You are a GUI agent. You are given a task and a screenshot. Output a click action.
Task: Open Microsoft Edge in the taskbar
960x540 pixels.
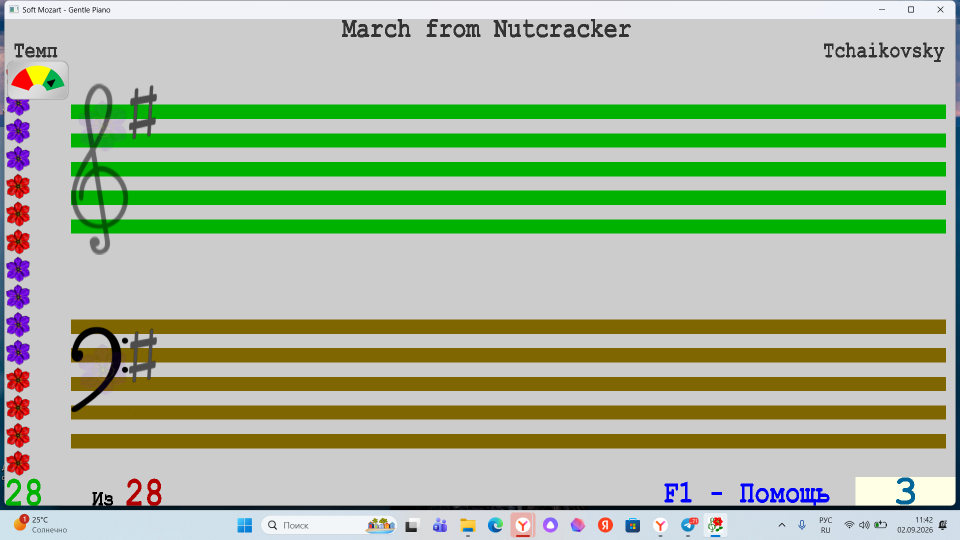495,525
